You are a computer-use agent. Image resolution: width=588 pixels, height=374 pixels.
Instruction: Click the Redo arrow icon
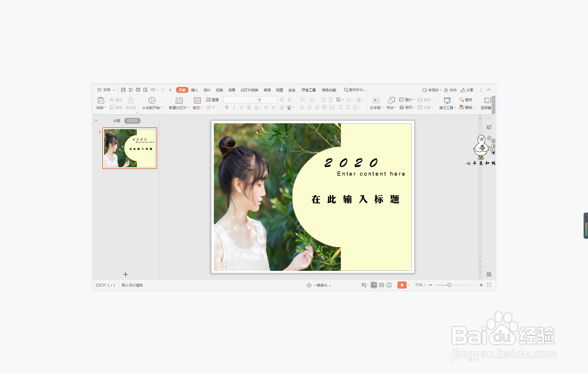pyautogui.click(x=162, y=90)
